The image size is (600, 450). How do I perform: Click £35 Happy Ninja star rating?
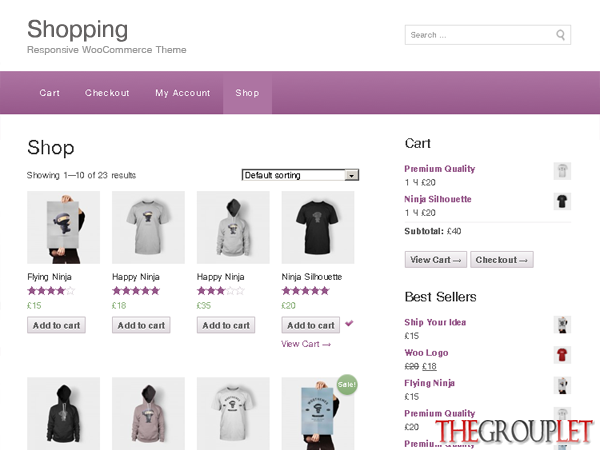pyautogui.click(x=221, y=291)
